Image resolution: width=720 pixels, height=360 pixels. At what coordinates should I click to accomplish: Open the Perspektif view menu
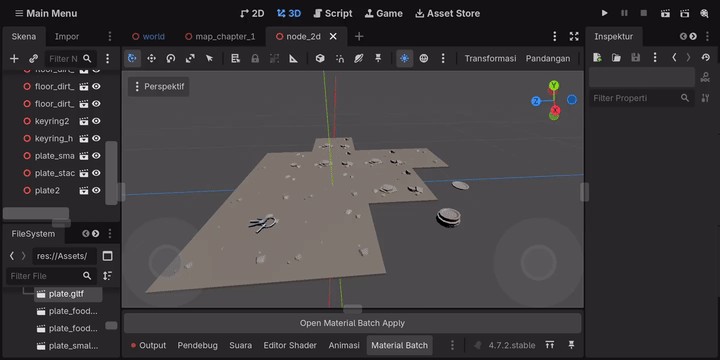[x=158, y=86]
